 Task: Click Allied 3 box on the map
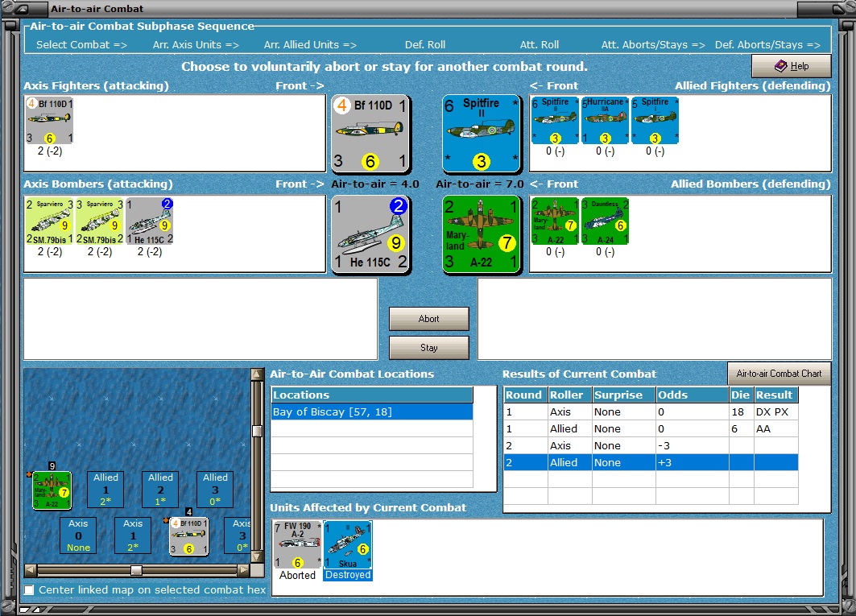coord(215,490)
